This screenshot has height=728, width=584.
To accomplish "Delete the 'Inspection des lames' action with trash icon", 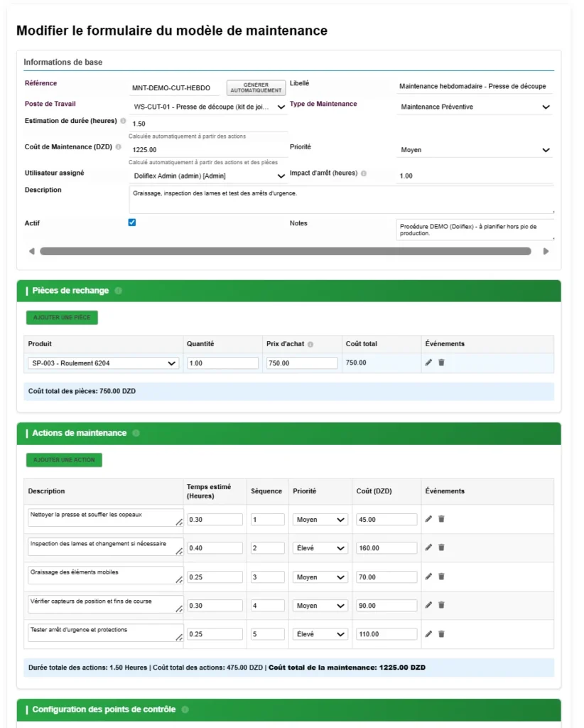I will [441, 547].
